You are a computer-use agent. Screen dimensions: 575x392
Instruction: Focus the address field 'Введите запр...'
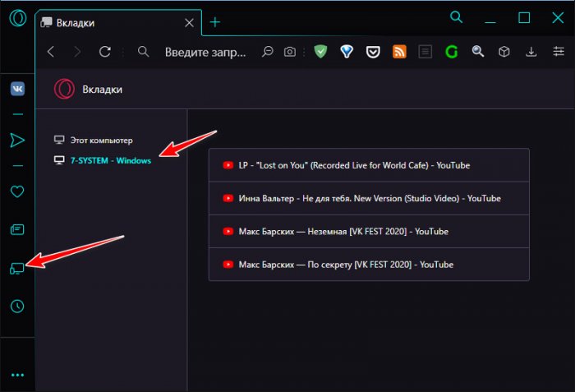tap(205, 52)
